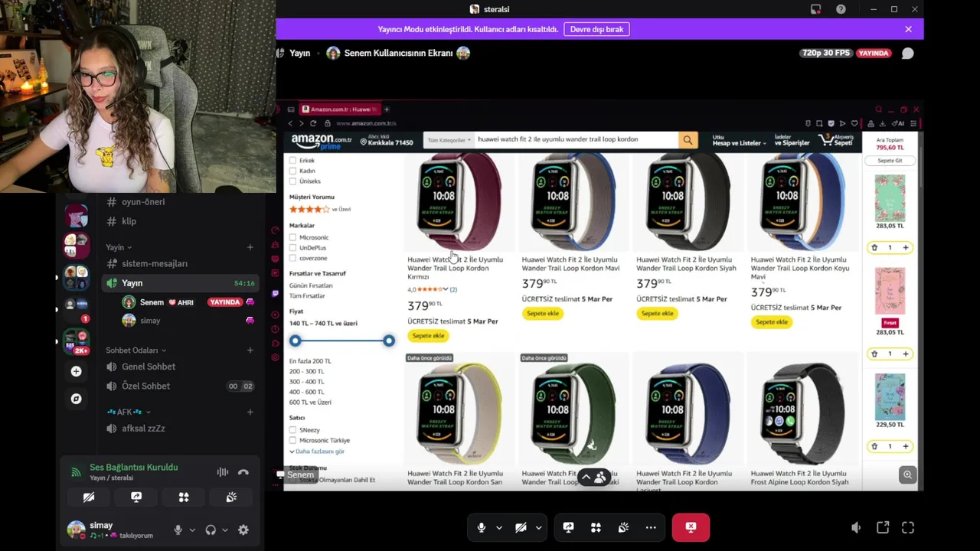
Task: Click 'Devre dışı bırak' to disable streamer mode
Action: click(x=596, y=29)
